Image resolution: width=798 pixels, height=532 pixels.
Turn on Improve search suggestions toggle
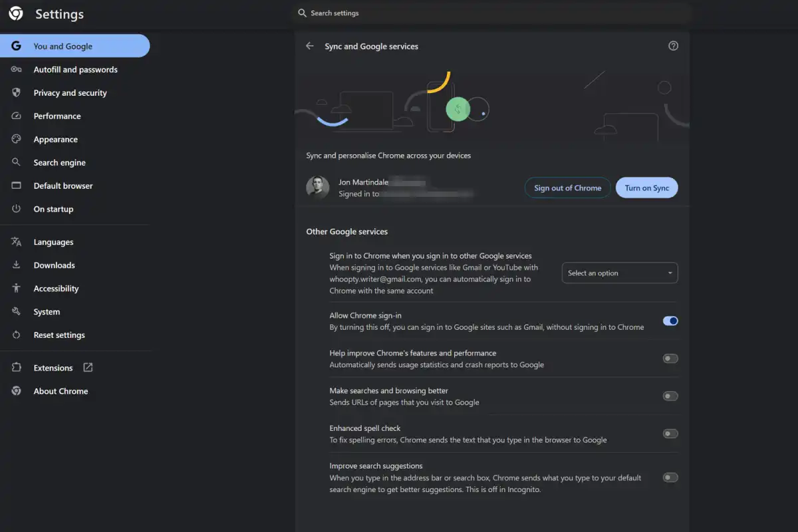click(x=670, y=477)
